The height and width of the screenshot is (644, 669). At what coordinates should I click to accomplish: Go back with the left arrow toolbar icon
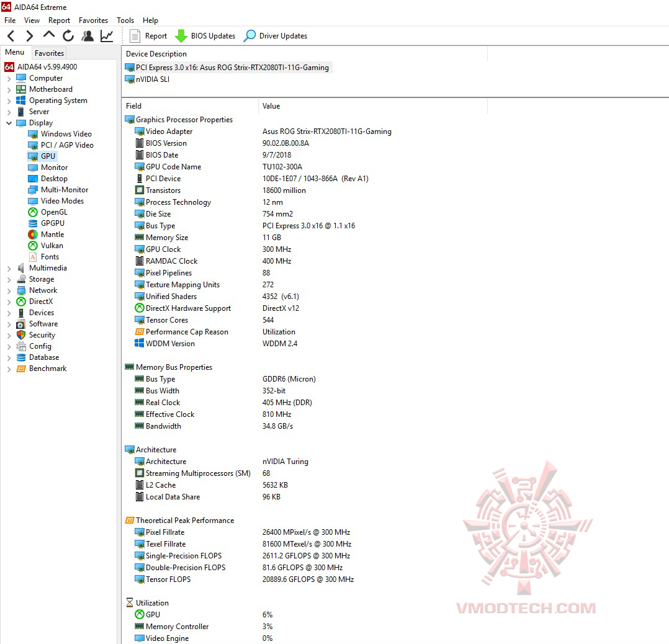pyautogui.click(x=11, y=36)
